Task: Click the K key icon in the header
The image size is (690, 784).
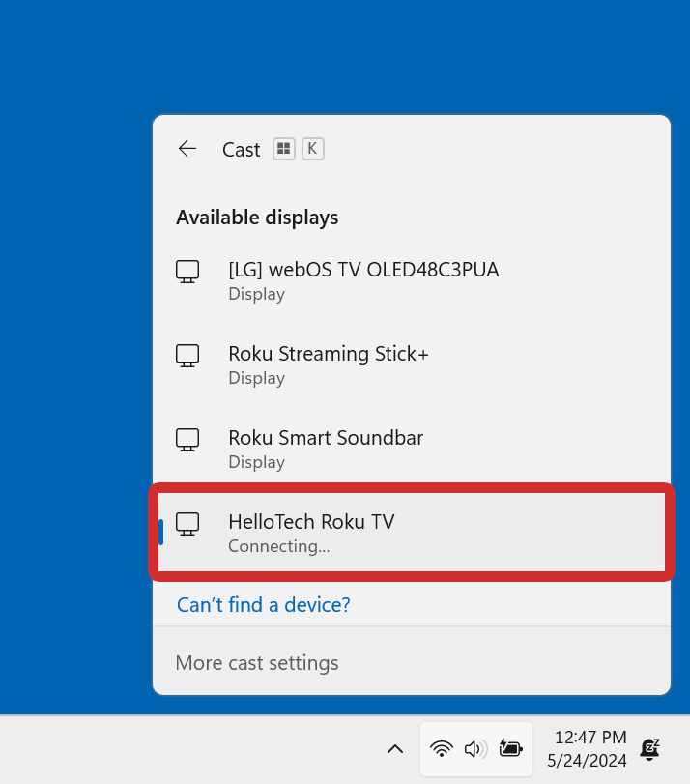Action: (x=312, y=149)
